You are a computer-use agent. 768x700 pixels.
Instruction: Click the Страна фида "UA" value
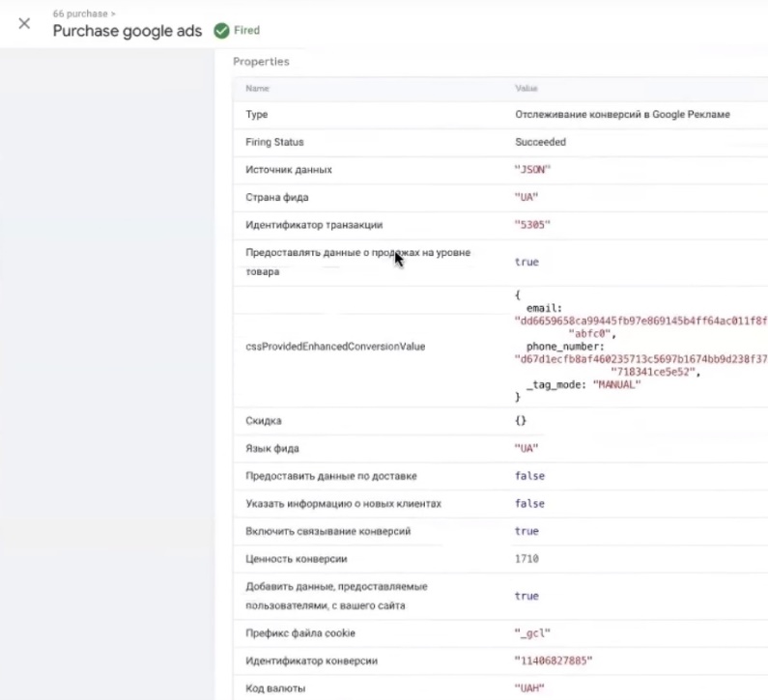[526, 198]
